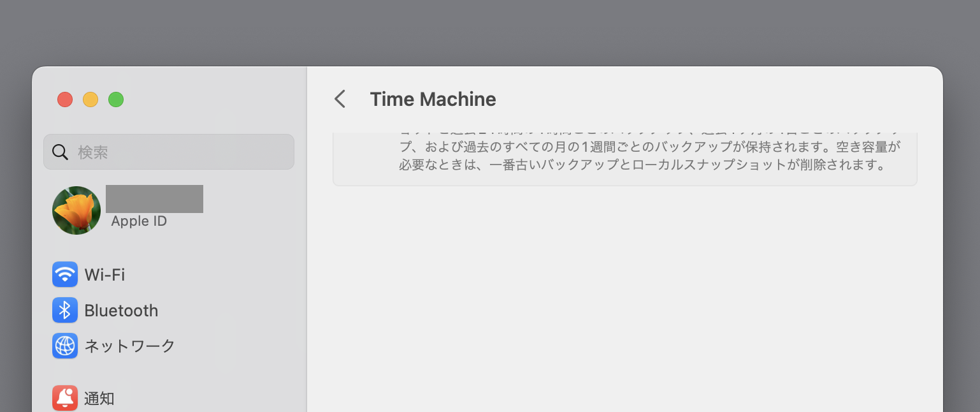Click the Wi-Fi icon in sidebar
Image resolution: width=980 pixels, height=412 pixels.
[65, 274]
